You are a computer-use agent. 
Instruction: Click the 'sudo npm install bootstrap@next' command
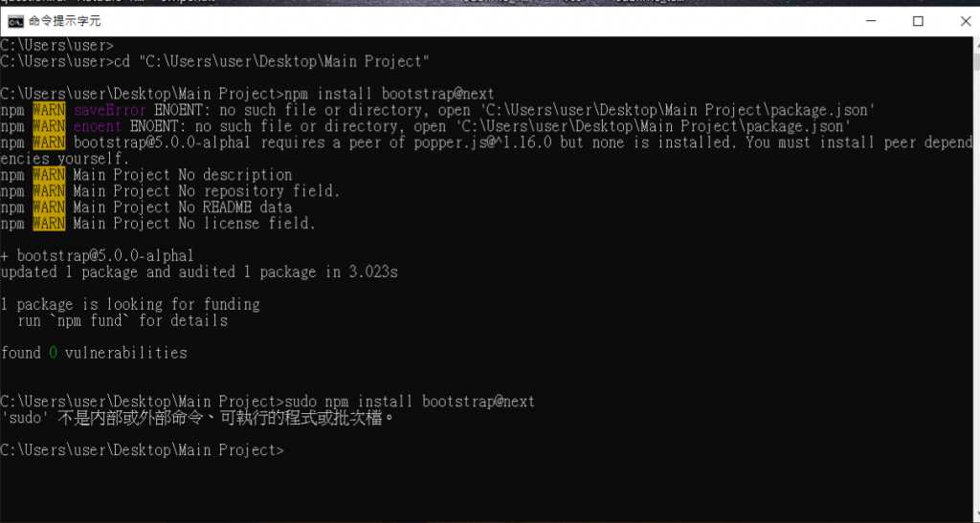(410, 402)
